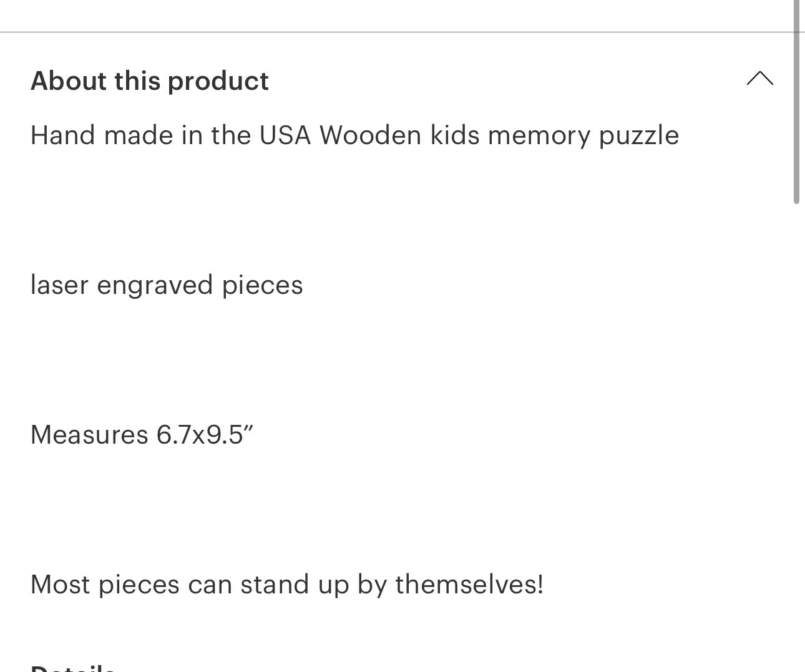Click the word Wooden in description
This screenshot has height=672, width=805.
pyautogui.click(x=370, y=135)
